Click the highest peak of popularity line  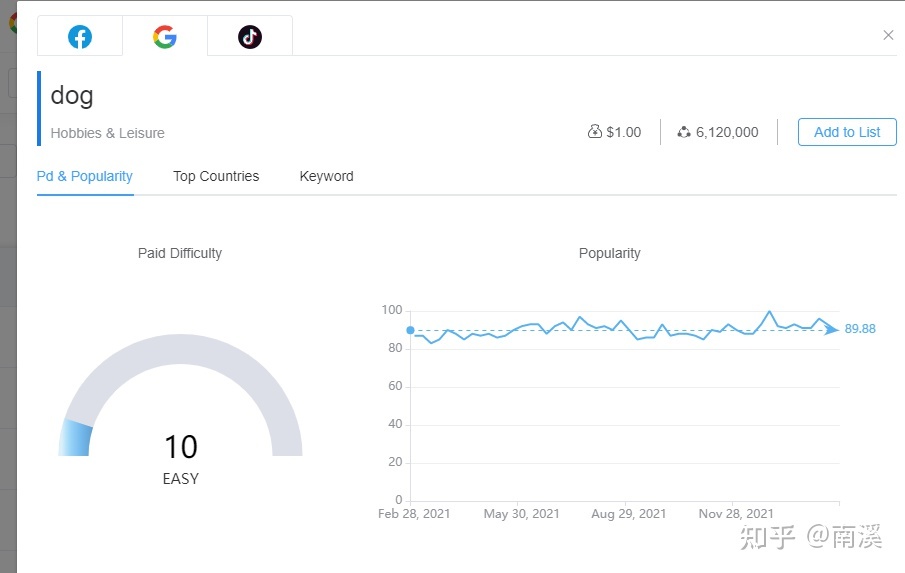tap(769, 312)
